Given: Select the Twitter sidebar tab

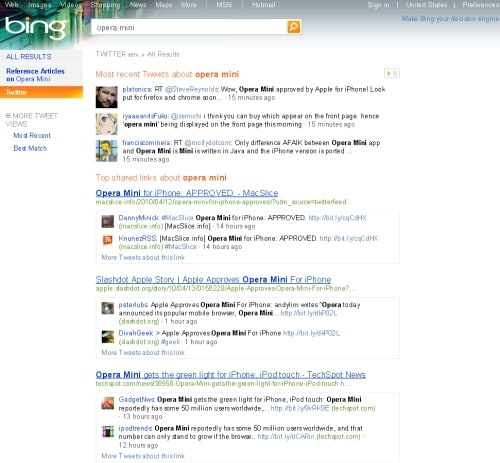Looking at the screenshot, I should [x=41, y=92].
